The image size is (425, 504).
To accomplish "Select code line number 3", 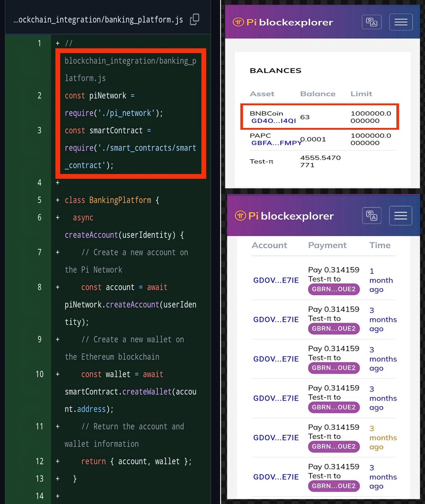I will (x=39, y=131).
